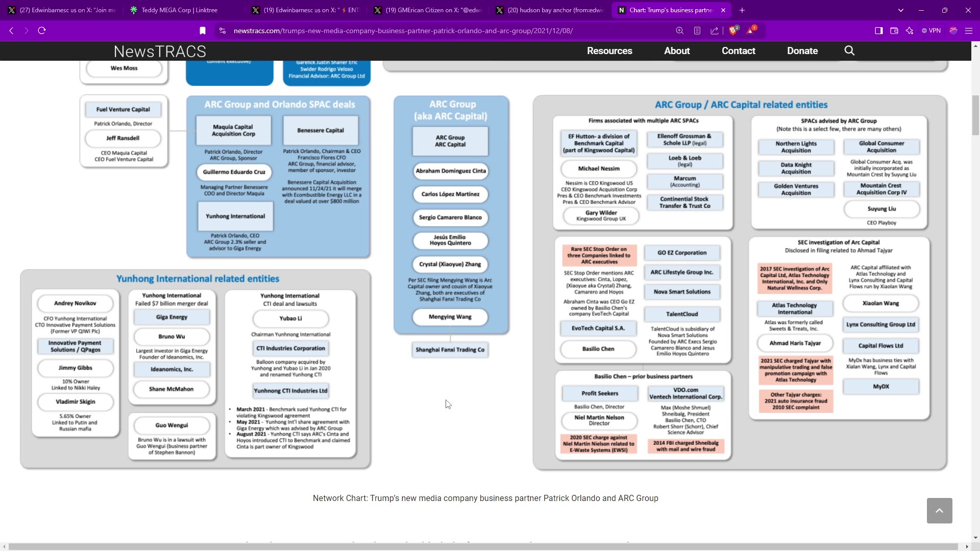The width and height of the screenshot is (980, 551).
Task: Click the Brave Shields lion icon
Action: [733, 31]
